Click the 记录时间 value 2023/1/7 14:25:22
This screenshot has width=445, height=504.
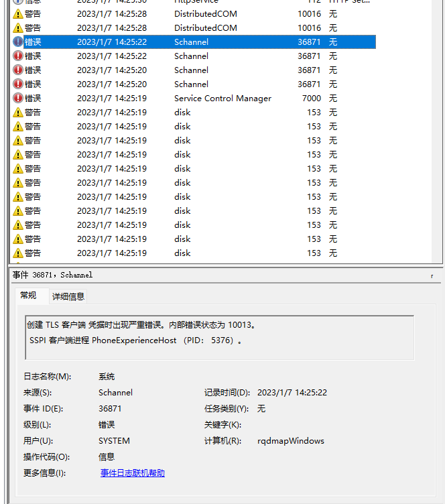[292, 393]
